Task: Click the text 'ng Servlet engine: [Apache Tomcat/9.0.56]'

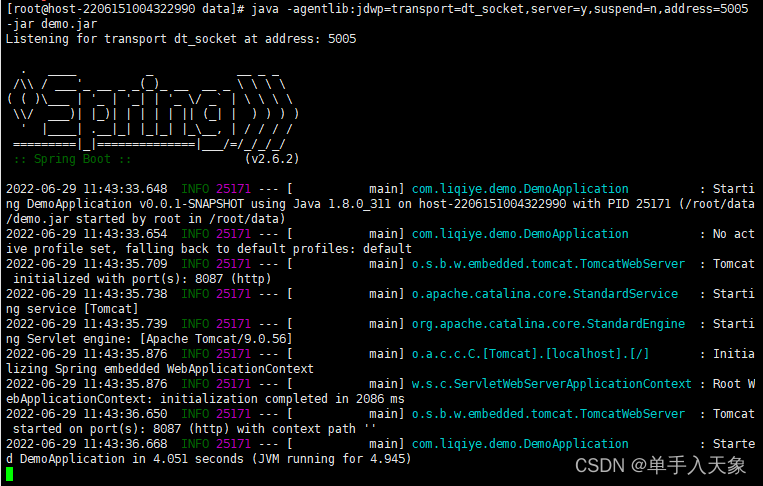Action: click(149, 339)
